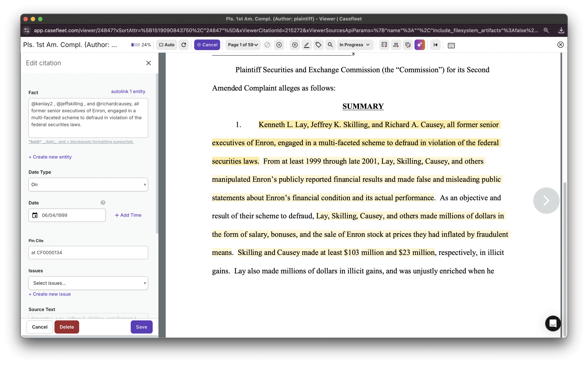Viewport: 588px width, 365px height.
Task: Click Create new issue link
Action: click(x=50, y=294)
